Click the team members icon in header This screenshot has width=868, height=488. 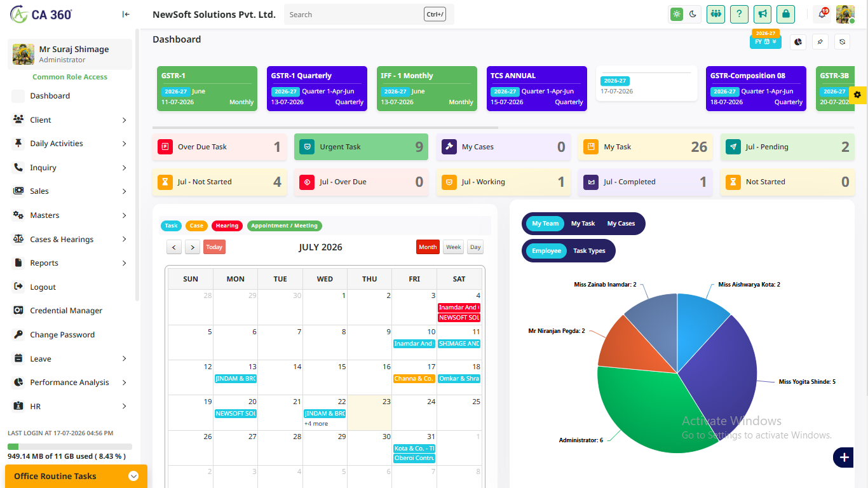pos(715,14)
